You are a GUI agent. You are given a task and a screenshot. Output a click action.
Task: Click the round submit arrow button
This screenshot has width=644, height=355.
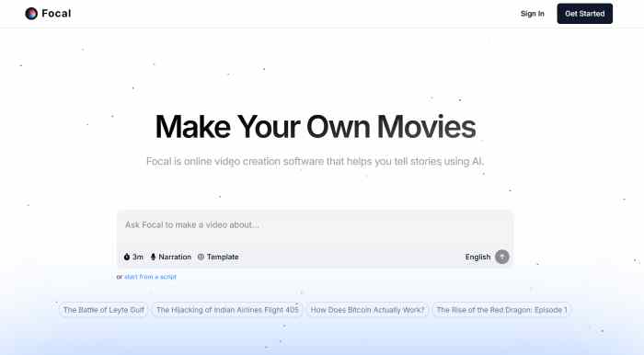tap(502, 257)
